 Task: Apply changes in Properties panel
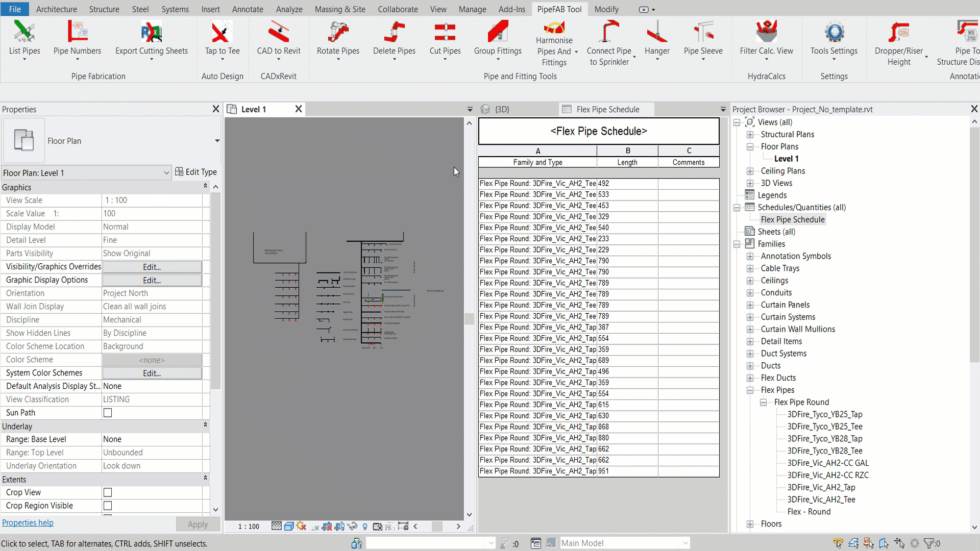click(x=197, y=523)
